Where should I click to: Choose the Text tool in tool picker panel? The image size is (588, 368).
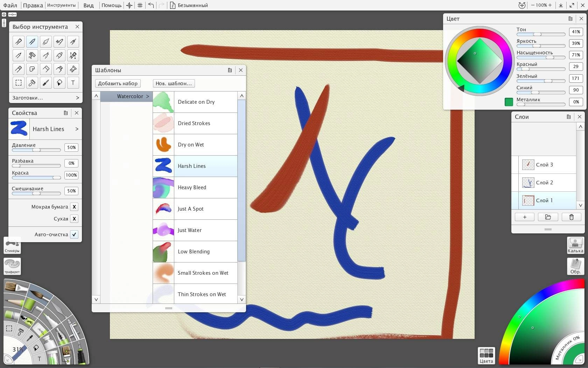click(x=73, y=83)
